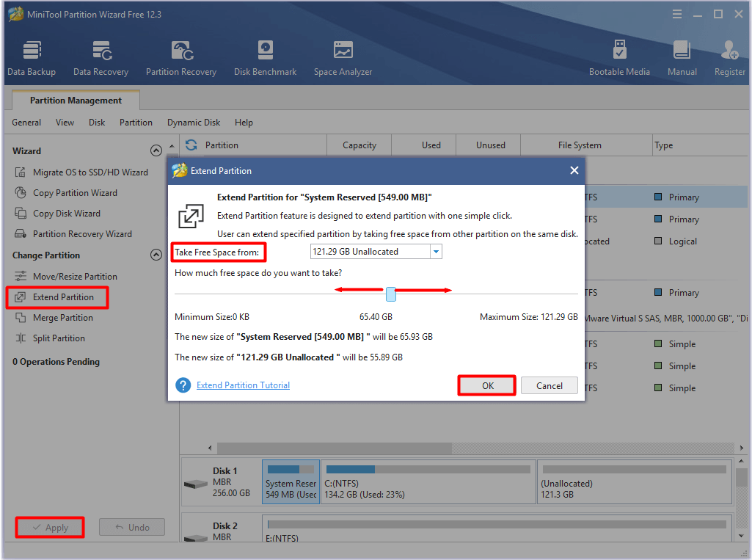Select the 121.3 GB Unallocated block

pyautogui.click(x=635, y=481)
